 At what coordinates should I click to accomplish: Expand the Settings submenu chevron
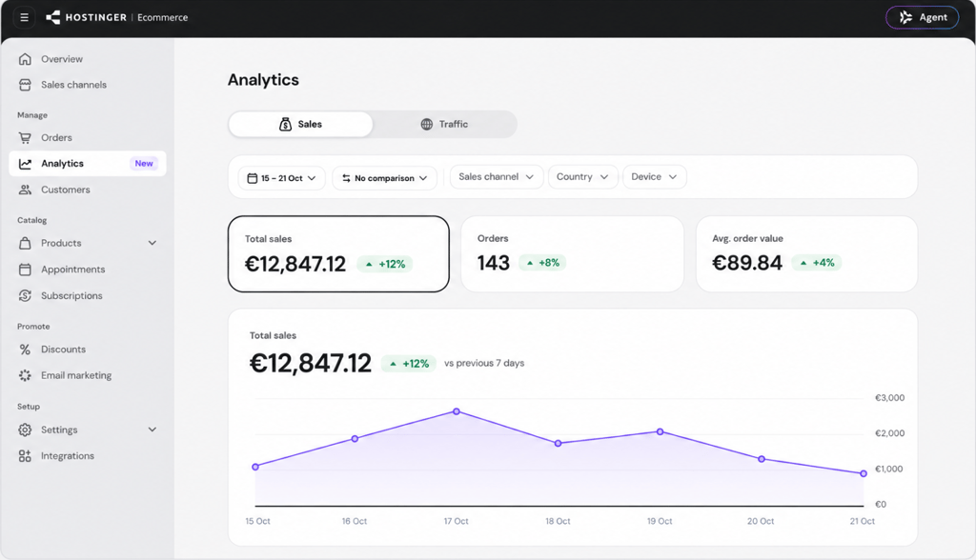click(x=152, y=430)
